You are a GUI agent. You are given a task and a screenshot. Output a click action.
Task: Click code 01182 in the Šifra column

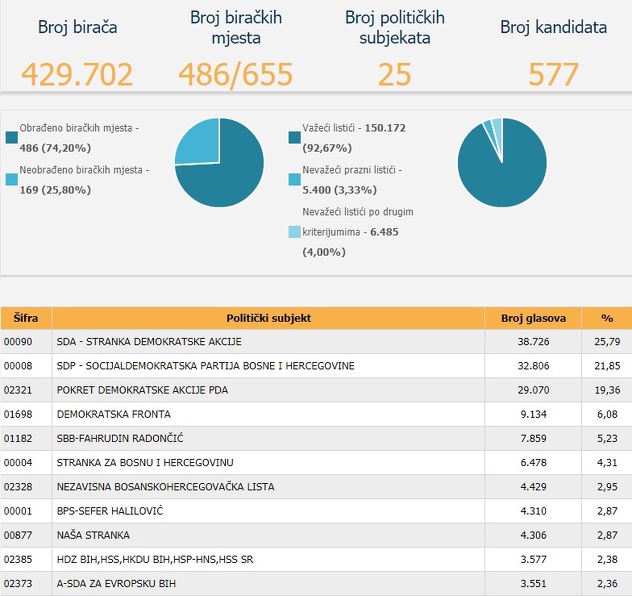[18, 438]
